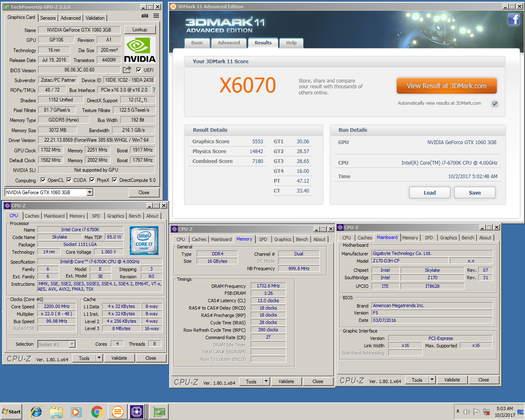This screenshot has height=420, width=525.
Task: Expand the Tools arrow in CPU-Z CPU window
Action: click(x=99, y=358)
